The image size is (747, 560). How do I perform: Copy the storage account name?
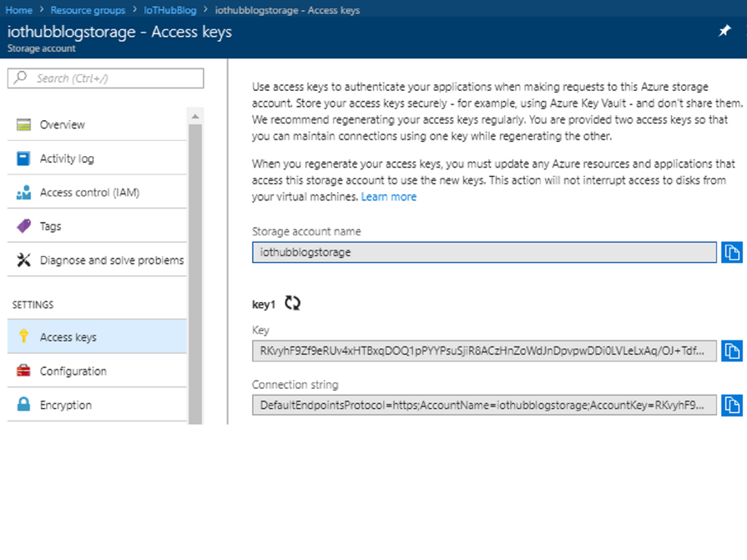pyautogui.click(x=732, y=252)
